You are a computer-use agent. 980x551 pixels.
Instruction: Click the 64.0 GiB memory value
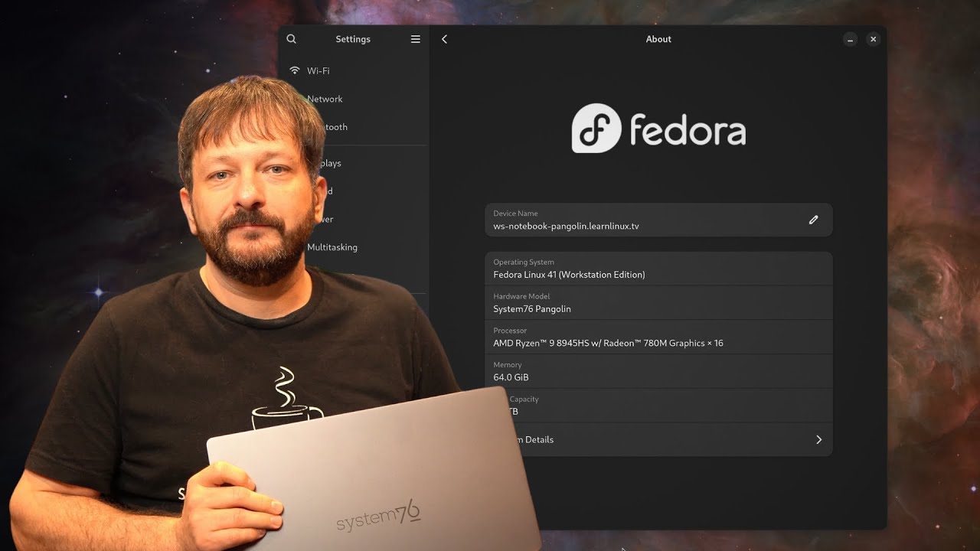click(511, 377)
